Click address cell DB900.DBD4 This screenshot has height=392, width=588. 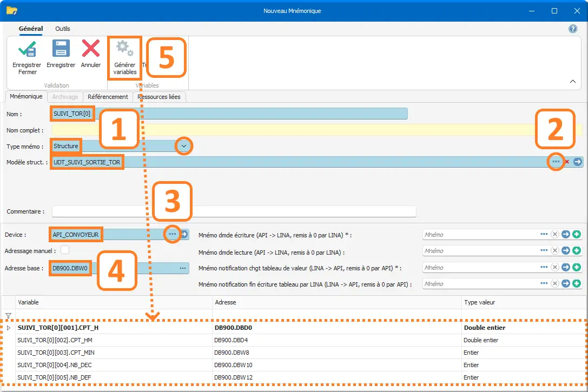tap(337, 340)
